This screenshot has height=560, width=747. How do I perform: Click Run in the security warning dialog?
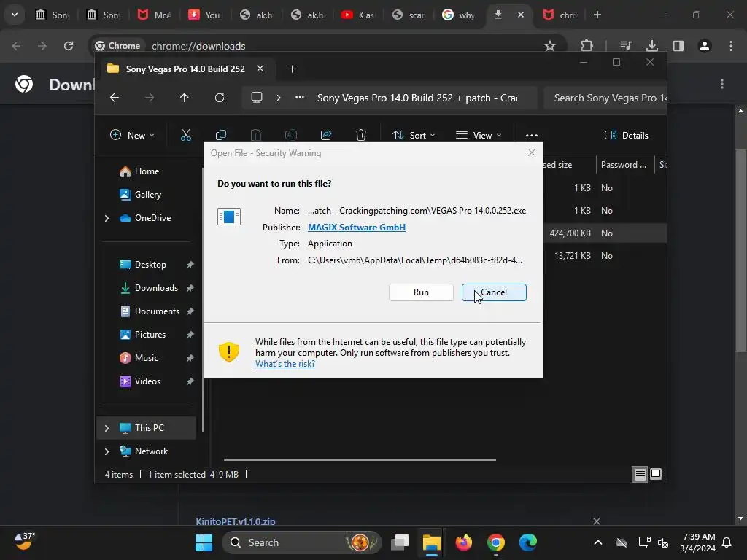pos(421,292)
